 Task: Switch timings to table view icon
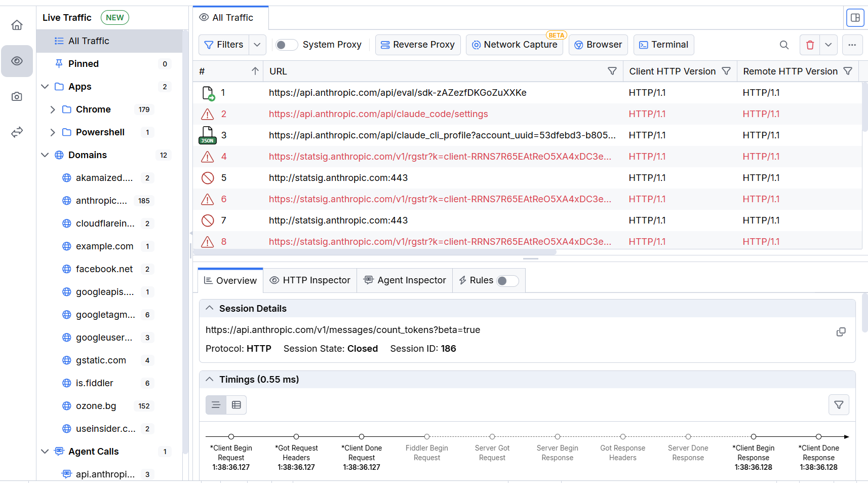pyautogui.click(x=236, y=405)
